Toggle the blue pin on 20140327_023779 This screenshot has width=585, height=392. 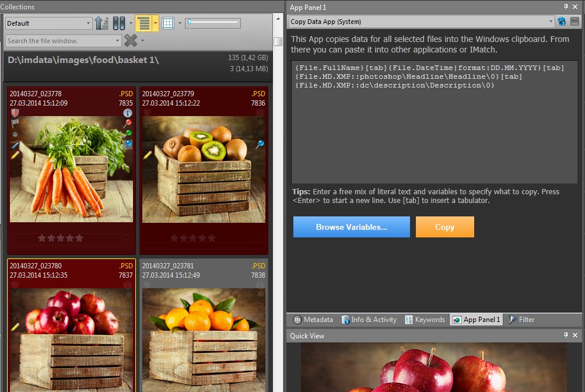260,144
